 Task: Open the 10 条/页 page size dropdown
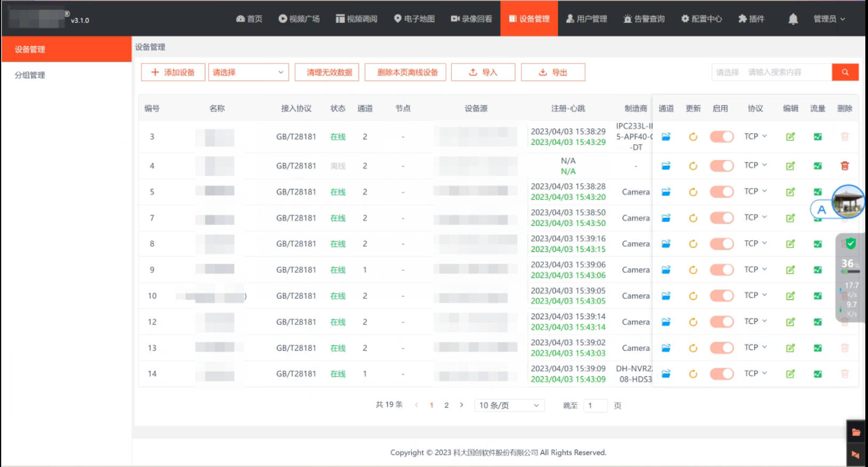[509, 406]
